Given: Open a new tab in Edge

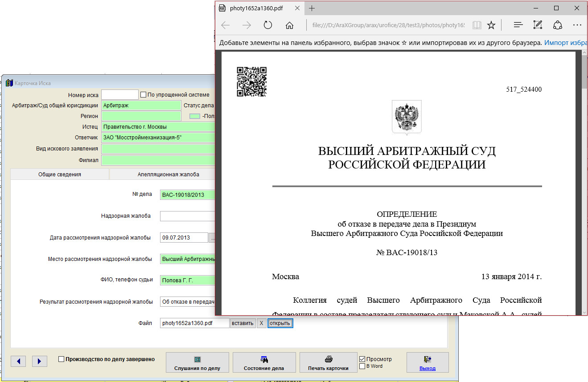Looking at the screenshot, I should [312, 8].
